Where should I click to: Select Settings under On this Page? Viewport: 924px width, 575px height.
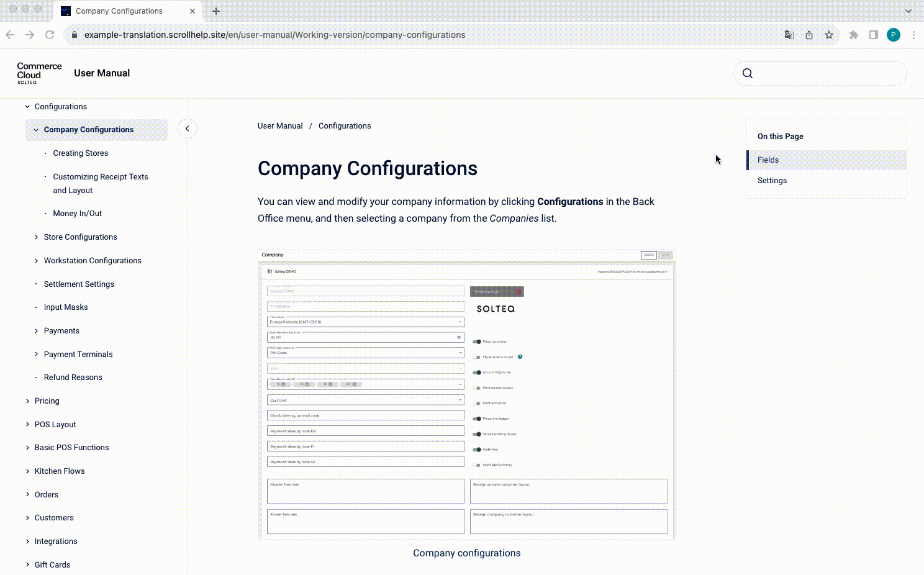(772, 180)
